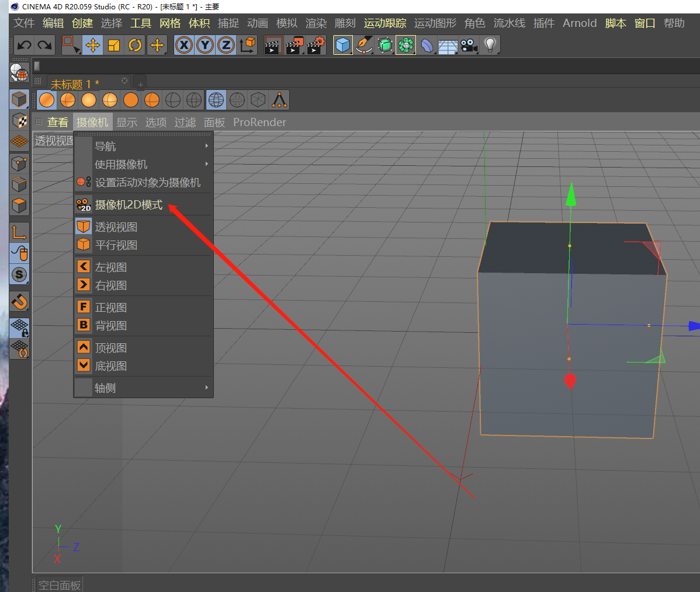Viewport: 700px width, 592px height.
Task: Switch to Workplane mode grid icon
Action: click(x=19, y=141)
